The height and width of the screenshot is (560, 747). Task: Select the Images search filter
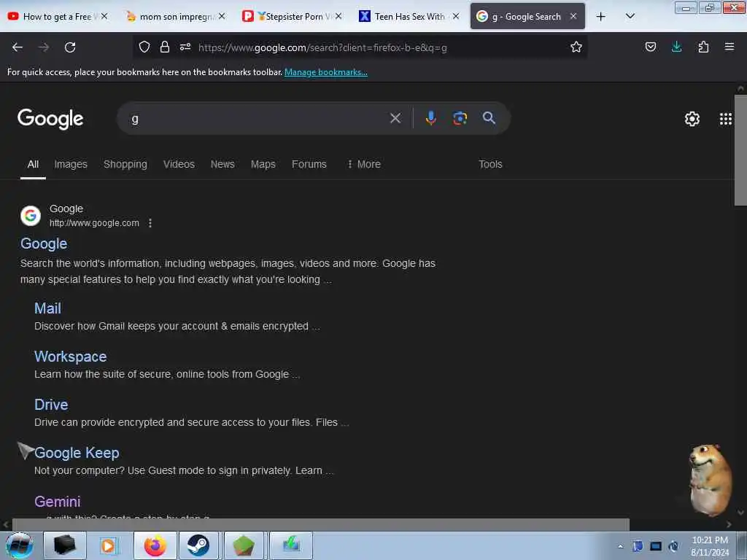tap(71, 164)
